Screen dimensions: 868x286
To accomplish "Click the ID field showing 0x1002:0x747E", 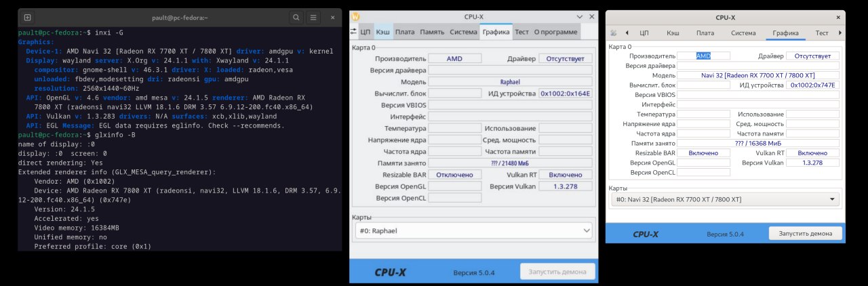I will pyautogui.click(x=813, y=85).
